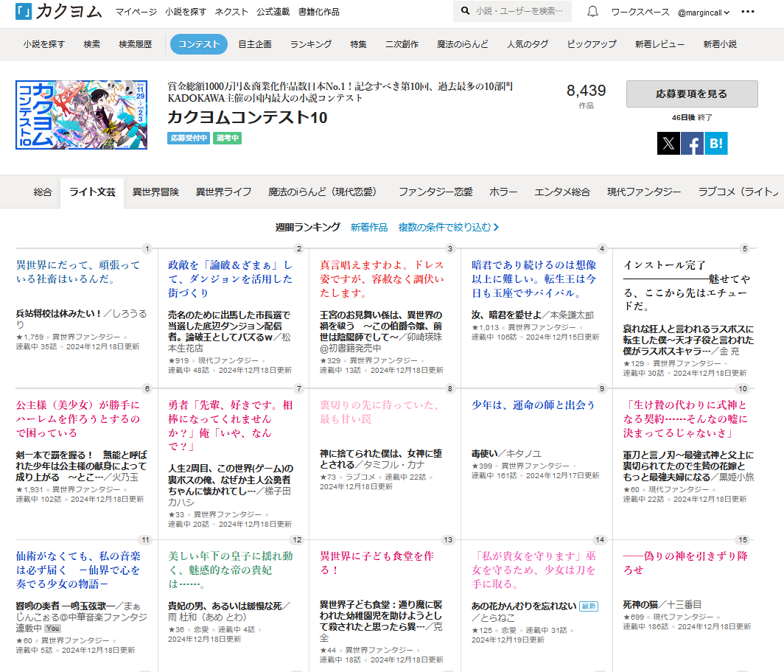Switch to 新着作品 listing
The width and height of the screenshot is (784, 672).
pyautogui.click(x=368, y=227)
